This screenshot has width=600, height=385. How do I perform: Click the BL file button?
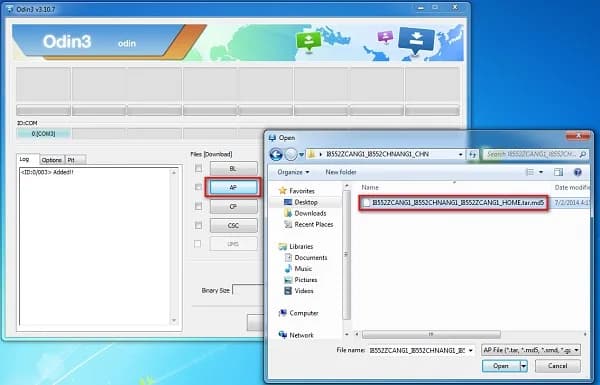[x=233, y=168]
